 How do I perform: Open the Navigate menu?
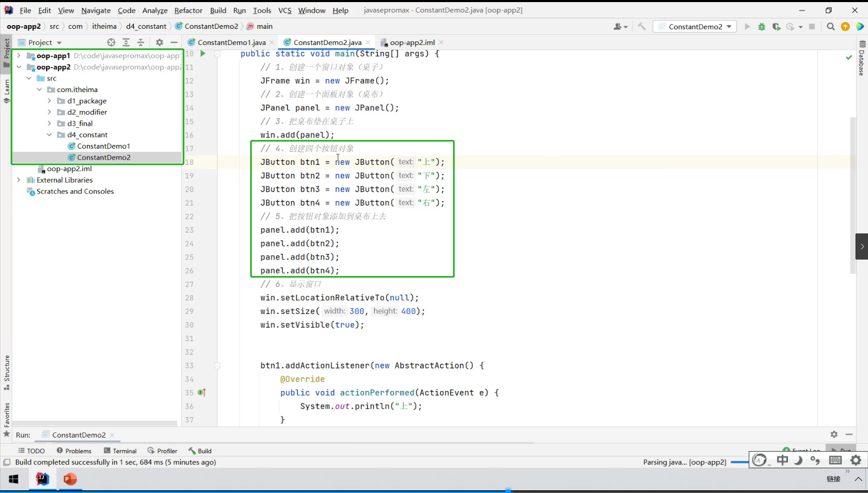(x=96, y=10)
